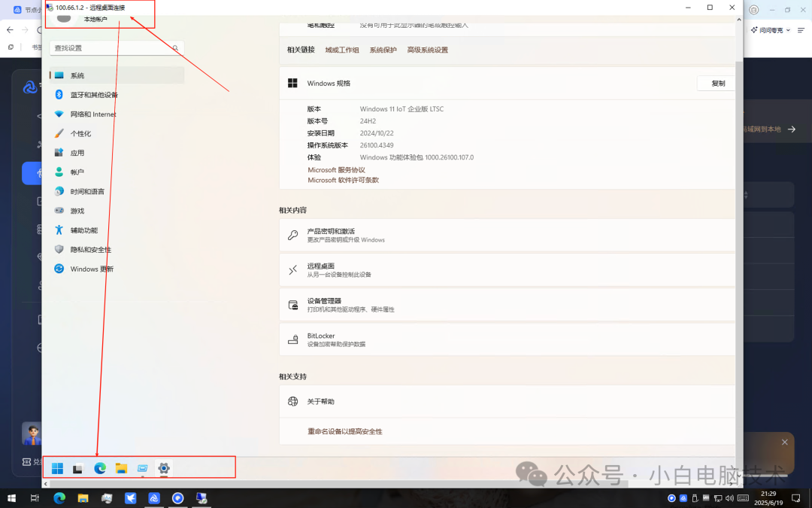Click blue cloud tray icon

point(683,499)
